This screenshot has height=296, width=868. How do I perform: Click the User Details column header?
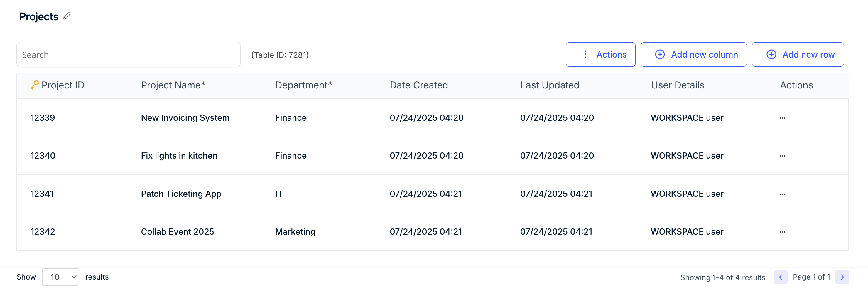click(677, 85)
